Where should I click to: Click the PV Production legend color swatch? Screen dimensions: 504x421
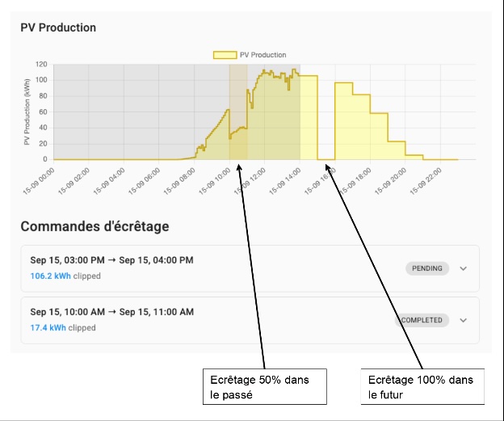click(225, 55)
